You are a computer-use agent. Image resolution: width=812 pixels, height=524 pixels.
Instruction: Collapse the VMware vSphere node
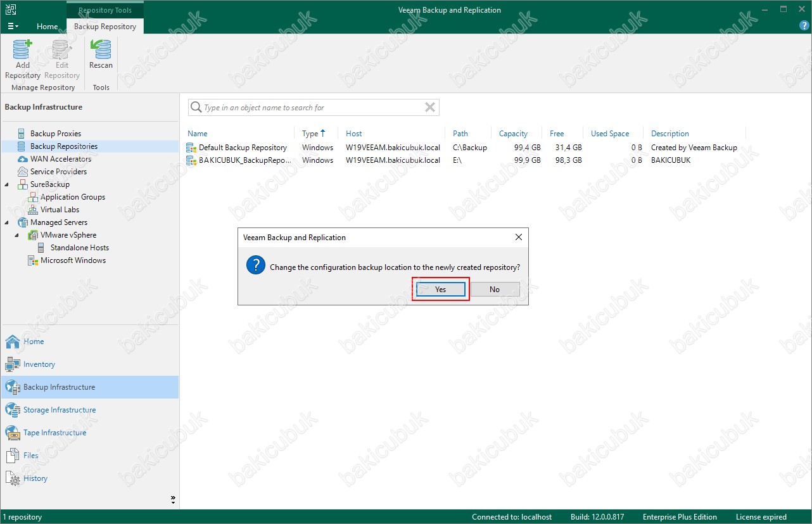18,235
